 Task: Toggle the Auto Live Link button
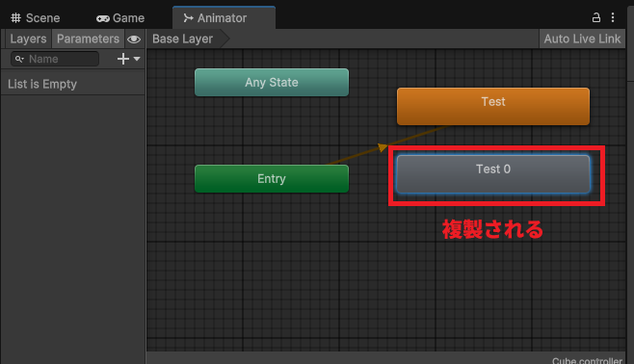click(x=582, y=39)
